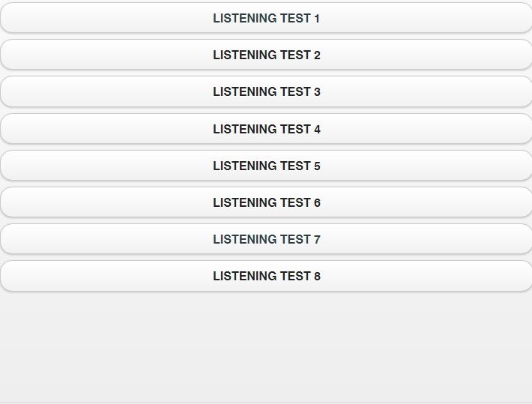Tap the 'LISTENING TEST 4' text

(x=266, y=129)
